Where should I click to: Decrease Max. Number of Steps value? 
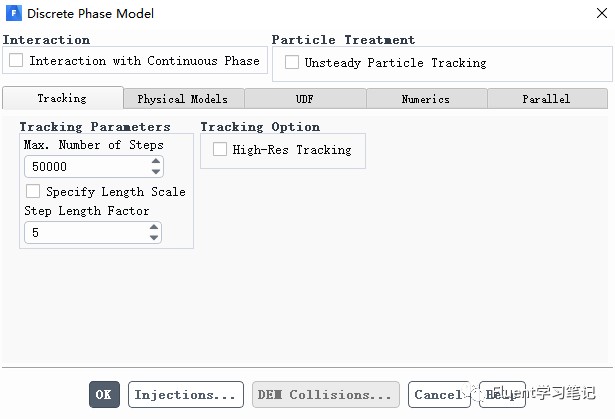pyautogui.click(x=154, y=172)
